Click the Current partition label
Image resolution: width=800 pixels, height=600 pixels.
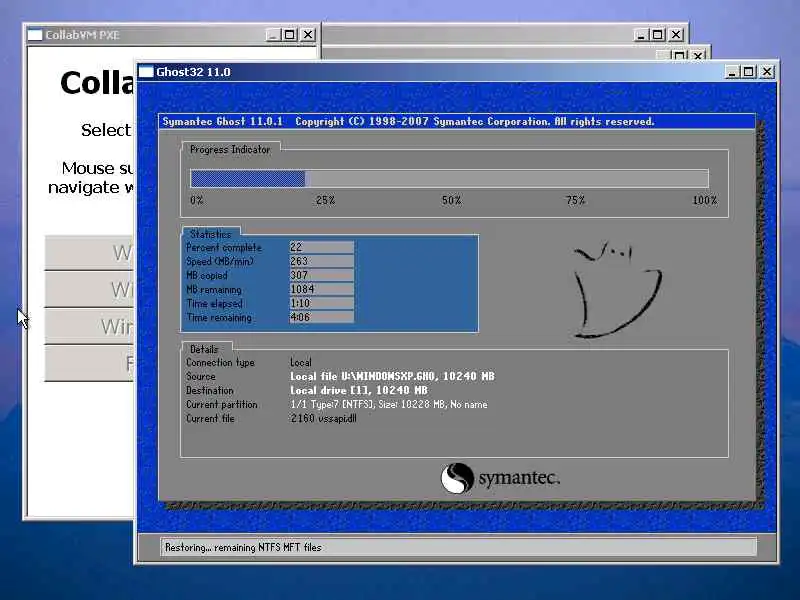click(x=221, y=405)
